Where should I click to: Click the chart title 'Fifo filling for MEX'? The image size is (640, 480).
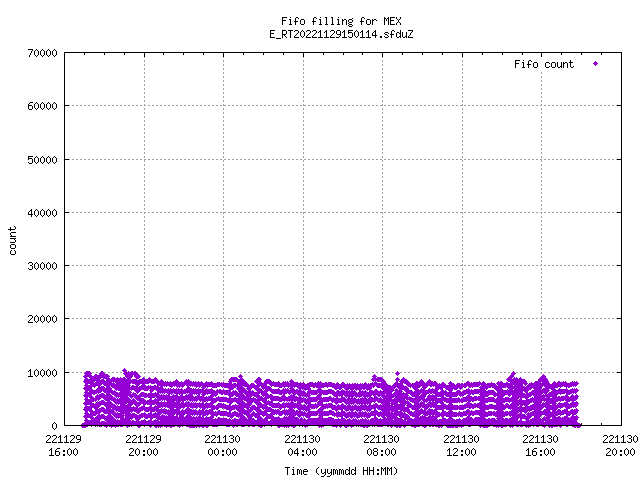coord(341,21)
